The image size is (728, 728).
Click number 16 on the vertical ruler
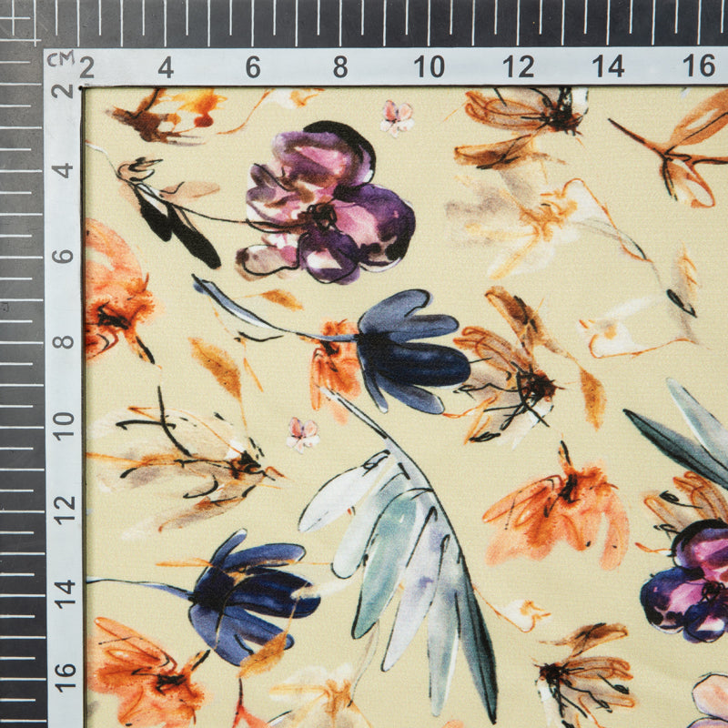point(63,675)
